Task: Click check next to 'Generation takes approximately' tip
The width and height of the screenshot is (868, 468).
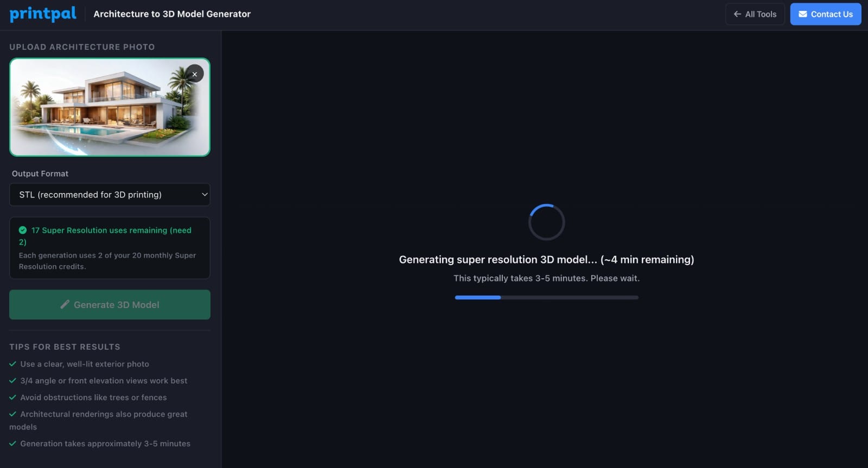Action: pos(13,444)
